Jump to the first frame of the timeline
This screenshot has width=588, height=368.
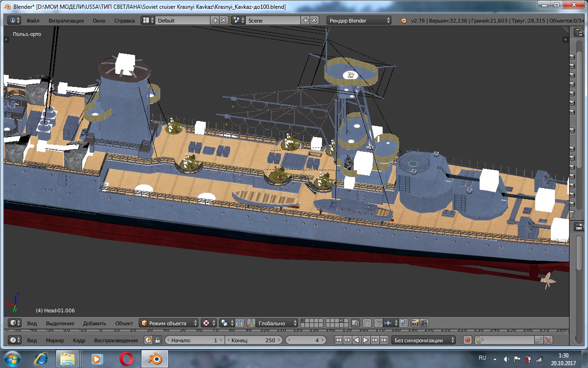338,340
